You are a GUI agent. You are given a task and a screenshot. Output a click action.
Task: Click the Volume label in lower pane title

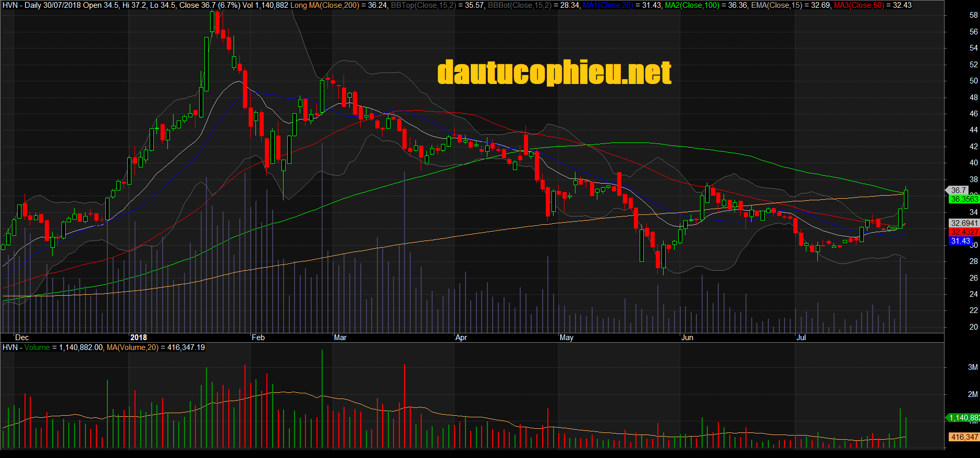[37, 347]
